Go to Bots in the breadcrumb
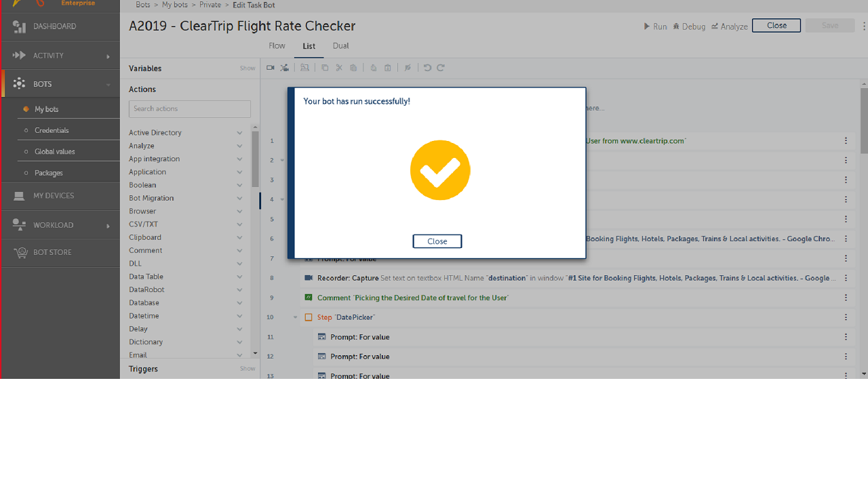868x488 pixels. 142,5
